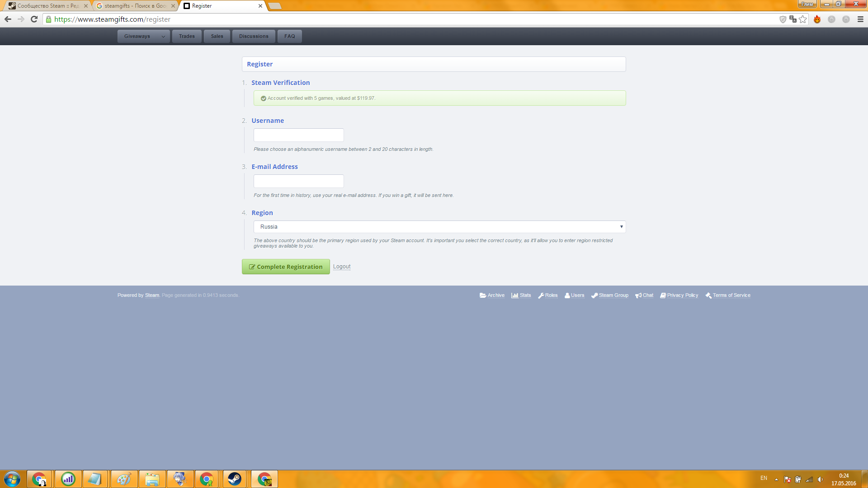Go back to the previous page
Viewport: 868px width, 488px height.
8,19
